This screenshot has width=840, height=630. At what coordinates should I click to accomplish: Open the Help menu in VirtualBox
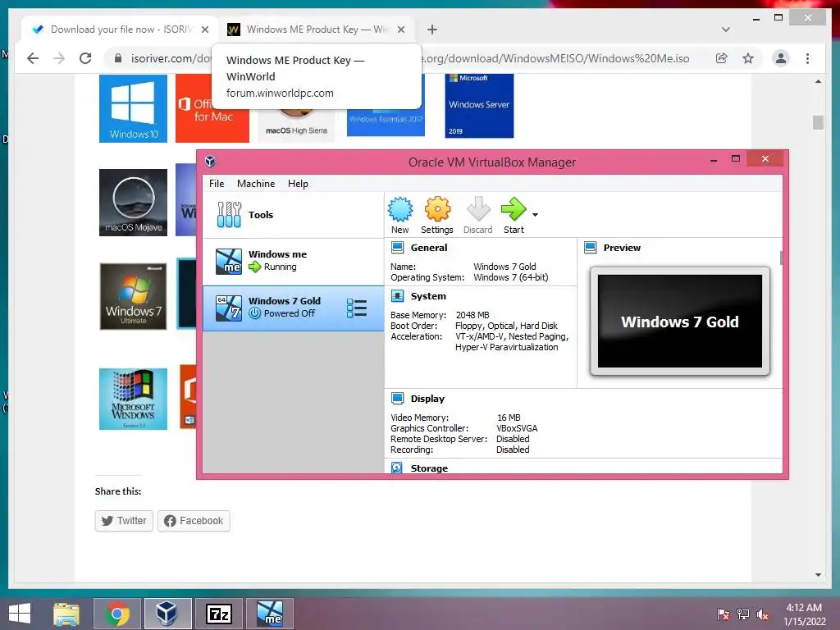tap(298, 184)
